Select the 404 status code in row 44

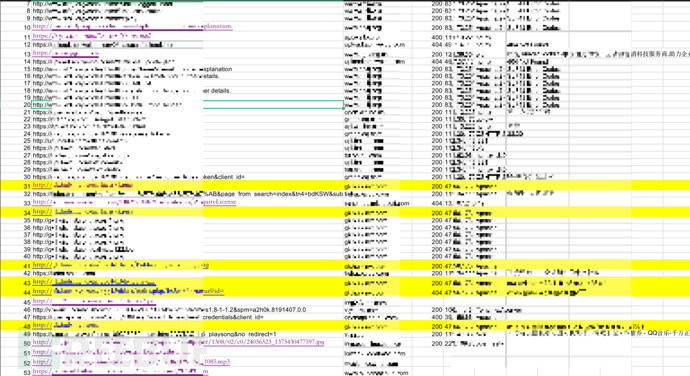point(437,293)
